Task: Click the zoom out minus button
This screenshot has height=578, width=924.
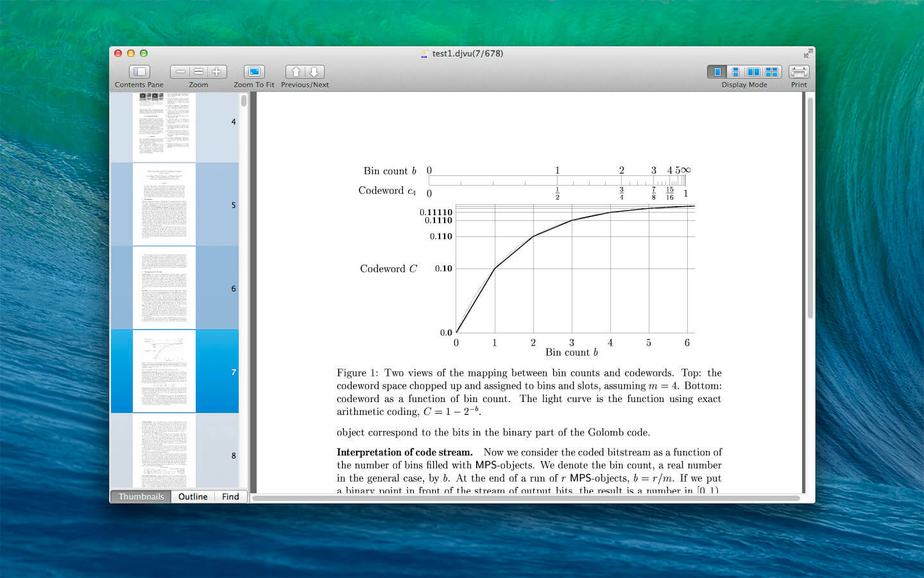Action: point(180,72)
